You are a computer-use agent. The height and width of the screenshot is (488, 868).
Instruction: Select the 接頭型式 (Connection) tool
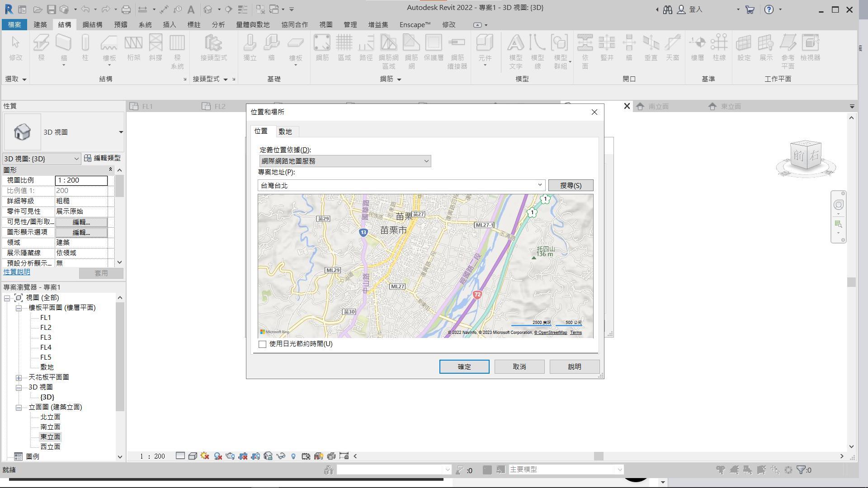(213, 48)
